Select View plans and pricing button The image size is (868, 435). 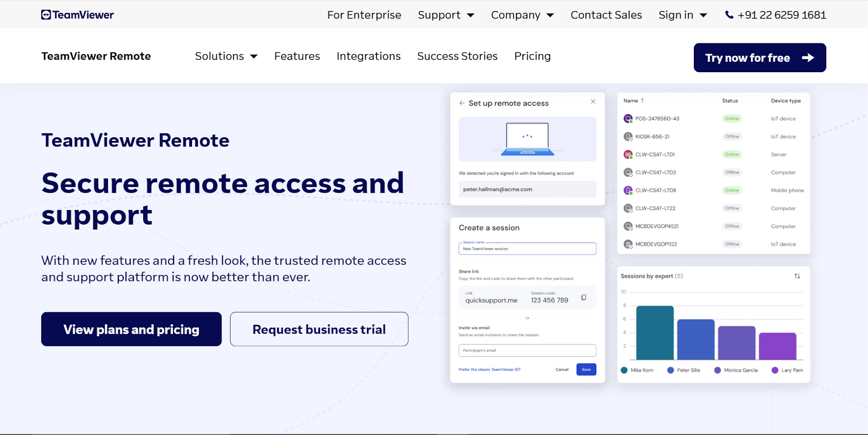click(131, 329)
